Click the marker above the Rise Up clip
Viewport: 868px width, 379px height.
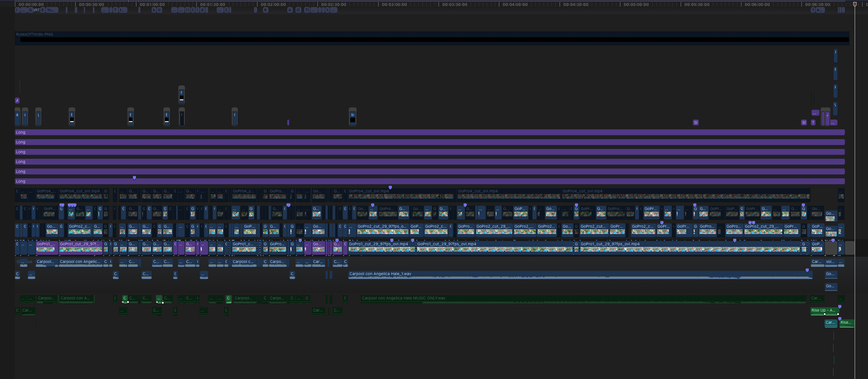pos(840,307)
